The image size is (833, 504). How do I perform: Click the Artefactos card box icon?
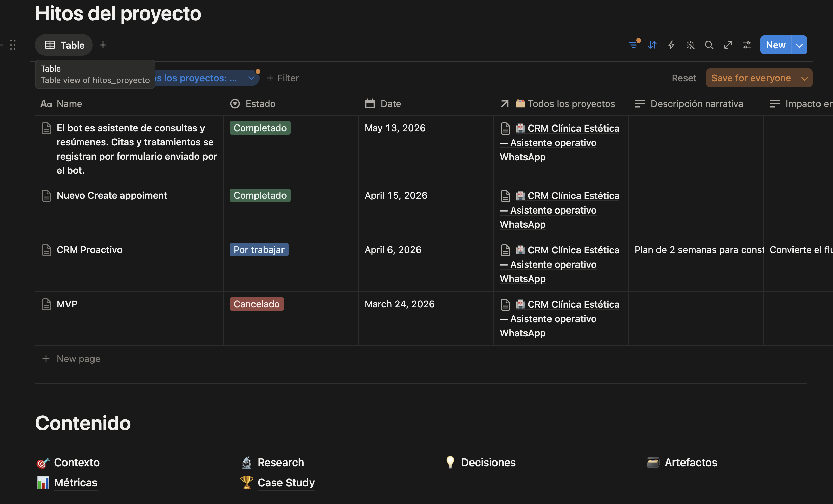coord(653,463)
